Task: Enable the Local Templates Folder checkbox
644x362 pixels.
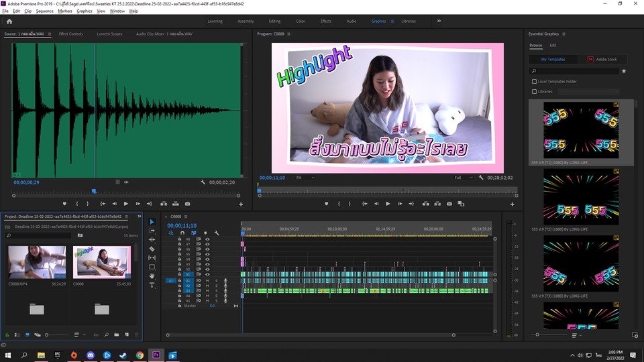Action: tap(535, 82)
